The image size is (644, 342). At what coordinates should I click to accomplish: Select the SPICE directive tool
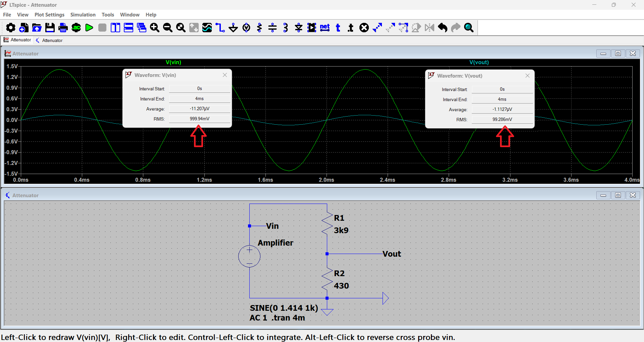coord(351,28)
